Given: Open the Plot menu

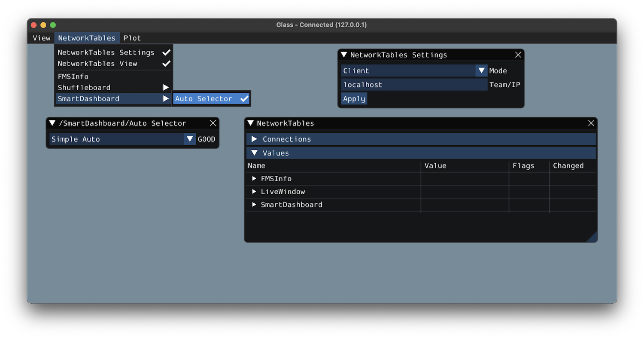Looking at the screenshot, I should (x=132, y=38).
